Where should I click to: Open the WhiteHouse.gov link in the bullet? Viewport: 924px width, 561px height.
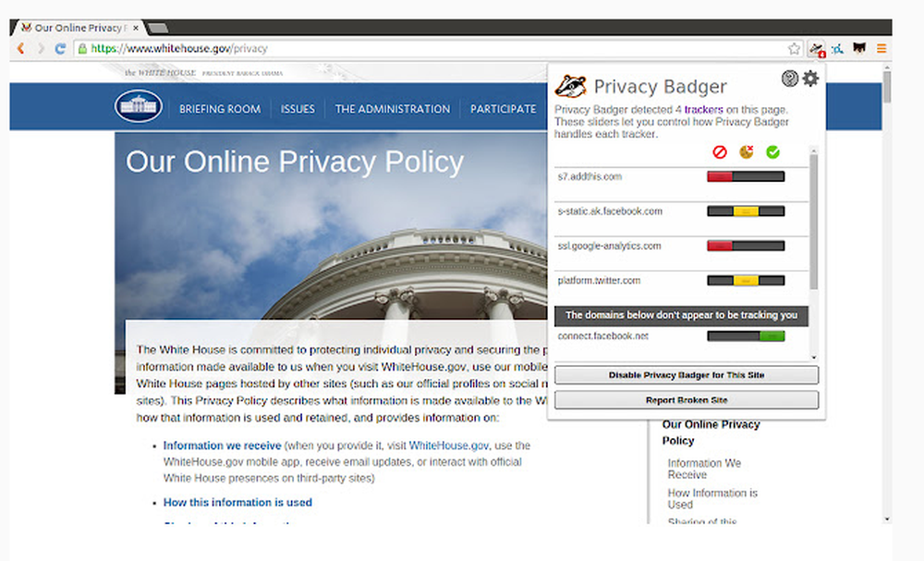point(449,445)
